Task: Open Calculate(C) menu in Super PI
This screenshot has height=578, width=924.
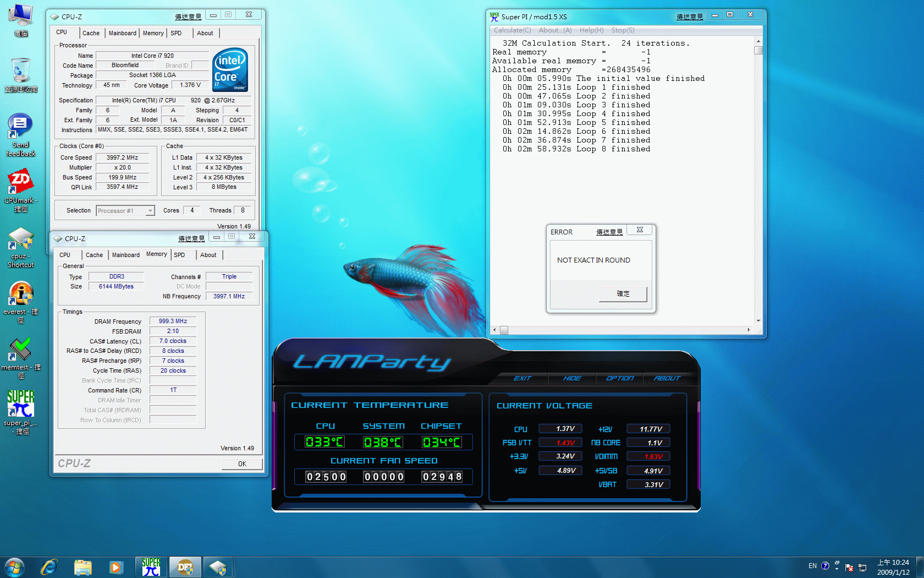Action: [512, 30]
